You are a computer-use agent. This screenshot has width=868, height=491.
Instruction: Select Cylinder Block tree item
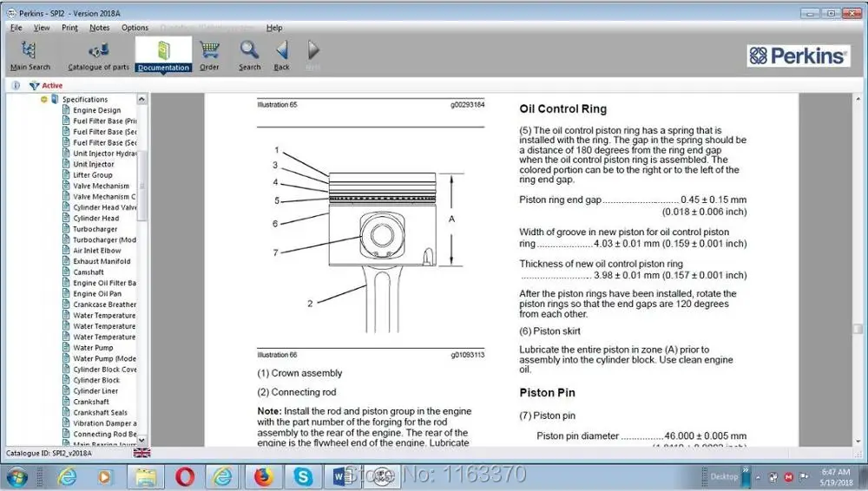pos(96,380)
